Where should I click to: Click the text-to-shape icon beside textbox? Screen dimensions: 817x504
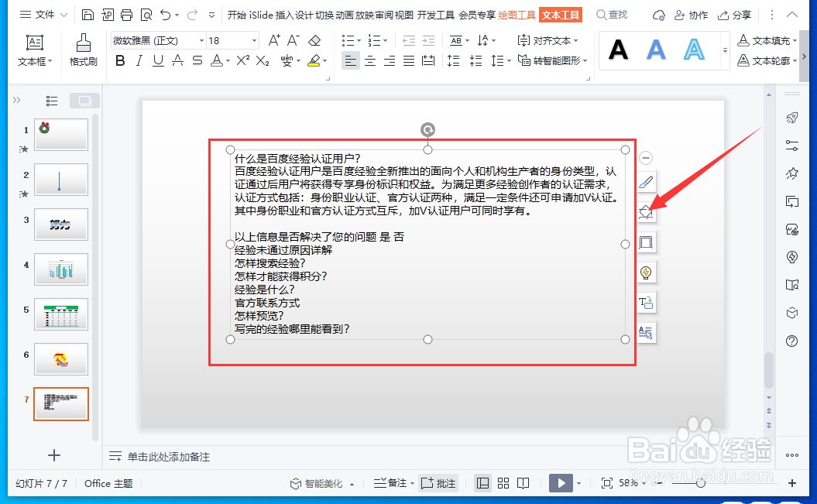[x=646, y=303]
